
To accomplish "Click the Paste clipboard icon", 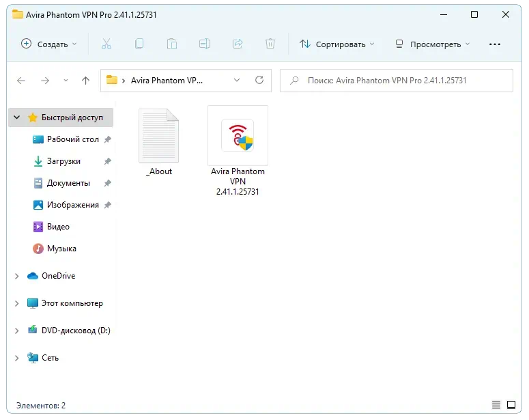I will pyautogui.click(x=172, y=44).
